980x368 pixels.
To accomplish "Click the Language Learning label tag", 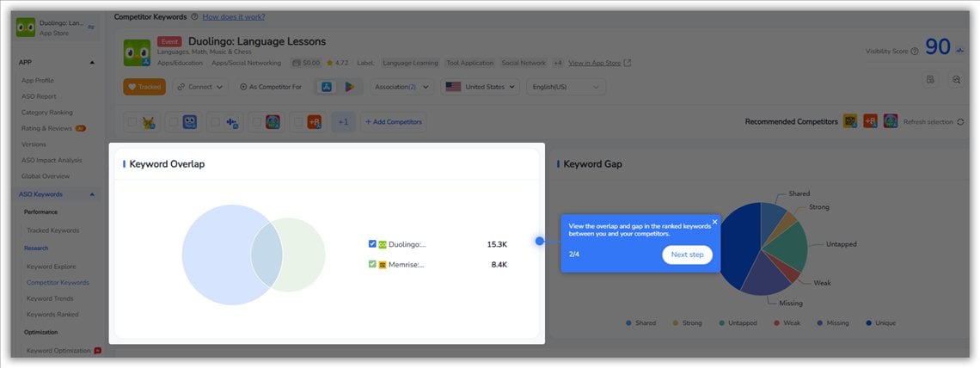I will (x=410, y=63).
